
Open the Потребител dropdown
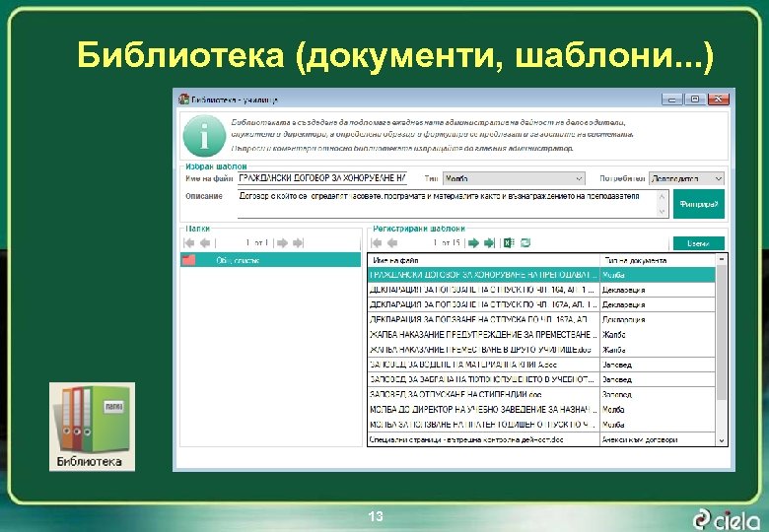686,178
